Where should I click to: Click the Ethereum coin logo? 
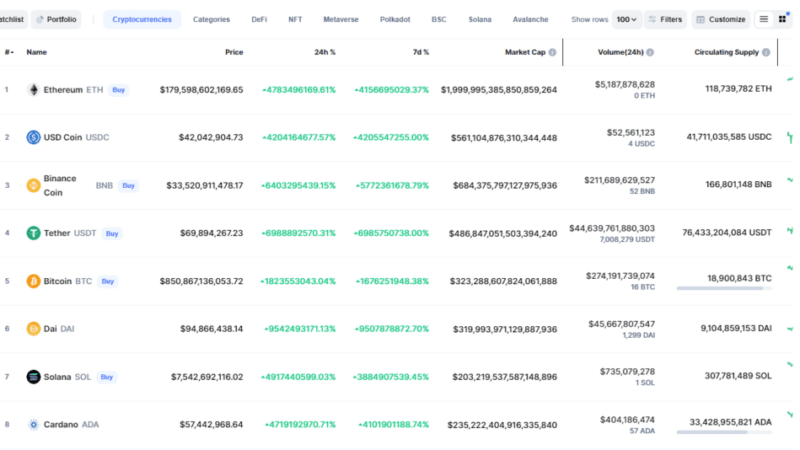(33, 90)
